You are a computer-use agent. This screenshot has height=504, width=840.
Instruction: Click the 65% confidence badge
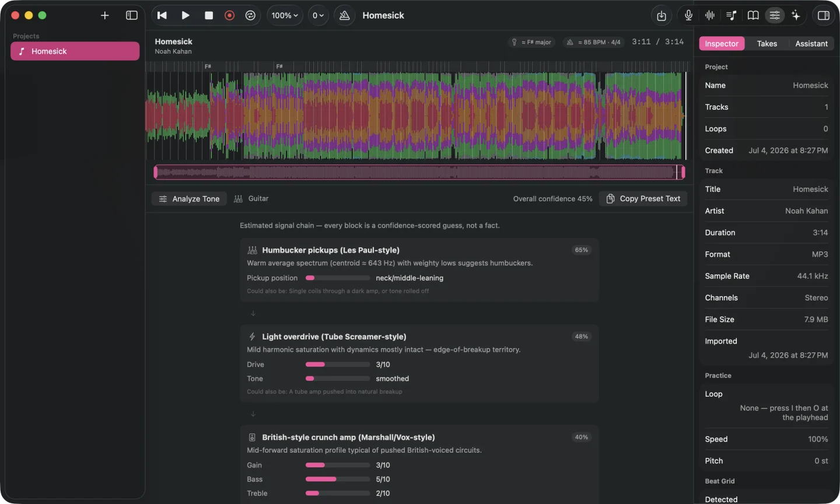pos(582,250)
